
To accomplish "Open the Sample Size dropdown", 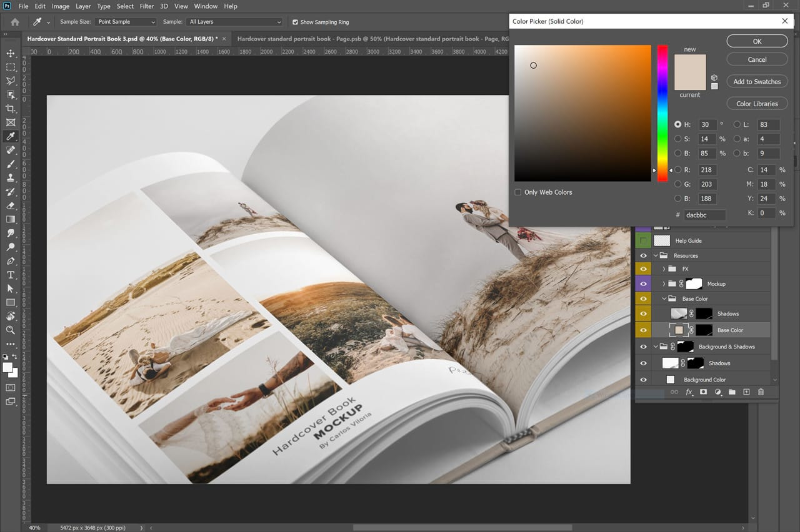I will pyautogui.click(x=125, y=22).
